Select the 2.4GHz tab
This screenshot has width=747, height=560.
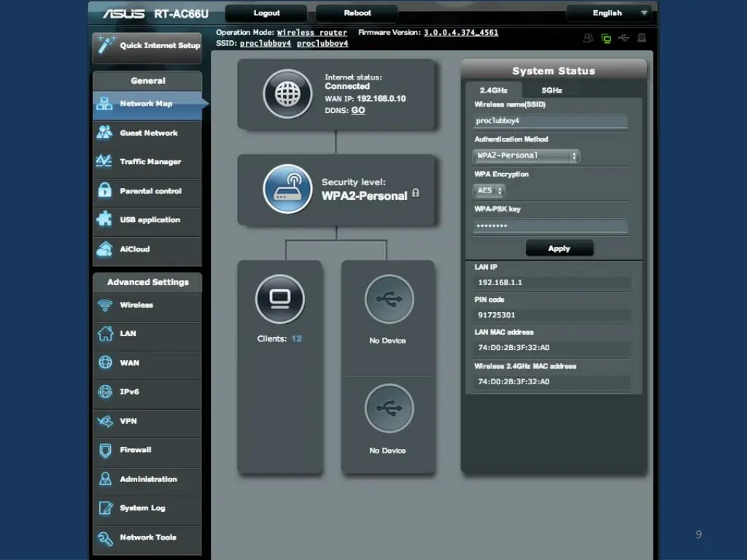coord(493,90)
